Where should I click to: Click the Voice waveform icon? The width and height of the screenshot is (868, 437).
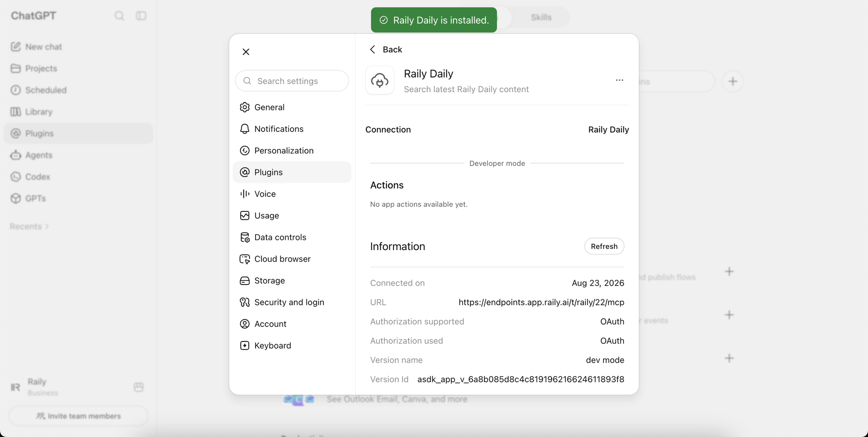pyautogui.click(x=245, y=194)
